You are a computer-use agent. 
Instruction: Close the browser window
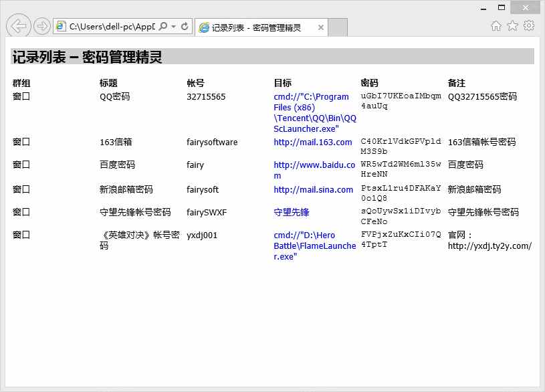[525, 7]
